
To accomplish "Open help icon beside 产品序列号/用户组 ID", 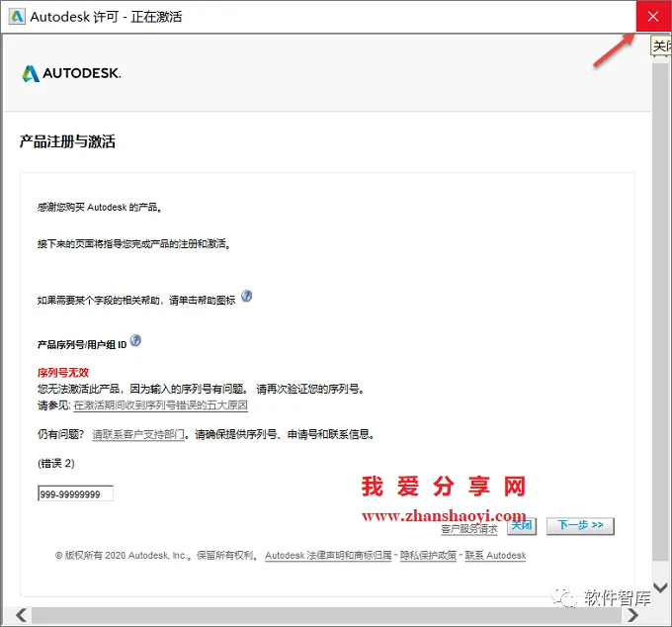I will (x=135, y=340).
